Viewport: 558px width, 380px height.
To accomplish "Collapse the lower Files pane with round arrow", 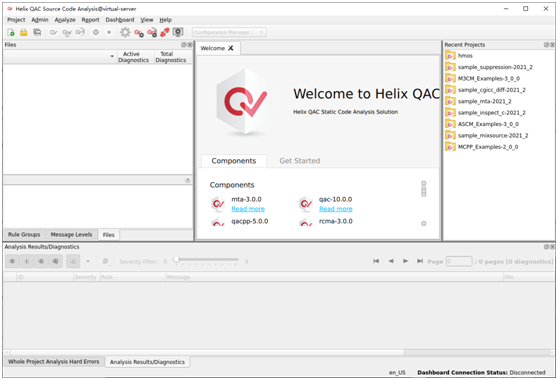I will (188, 180).
